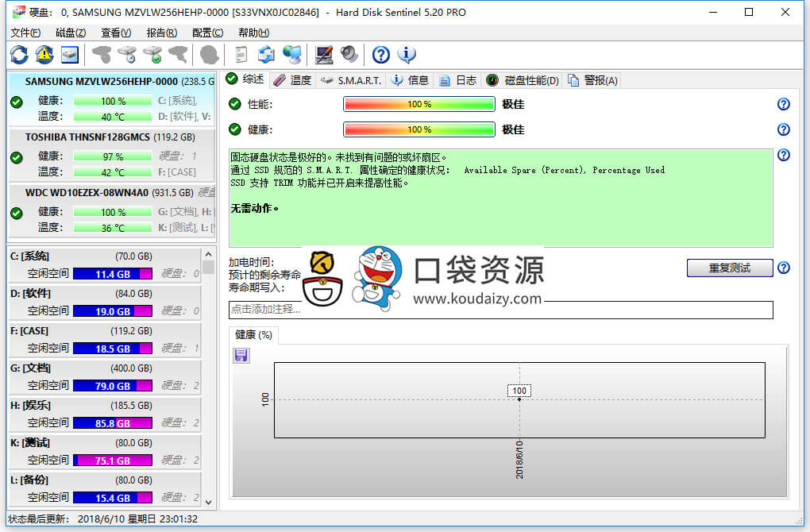Click the 性能 100 % gradient bar
Image resolution: width=810 pixels, height=532 pixels.
tap(419, 104)
